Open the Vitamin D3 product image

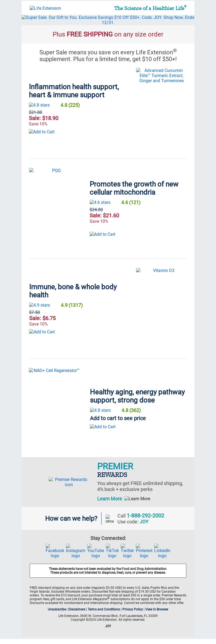click(161, 270)
